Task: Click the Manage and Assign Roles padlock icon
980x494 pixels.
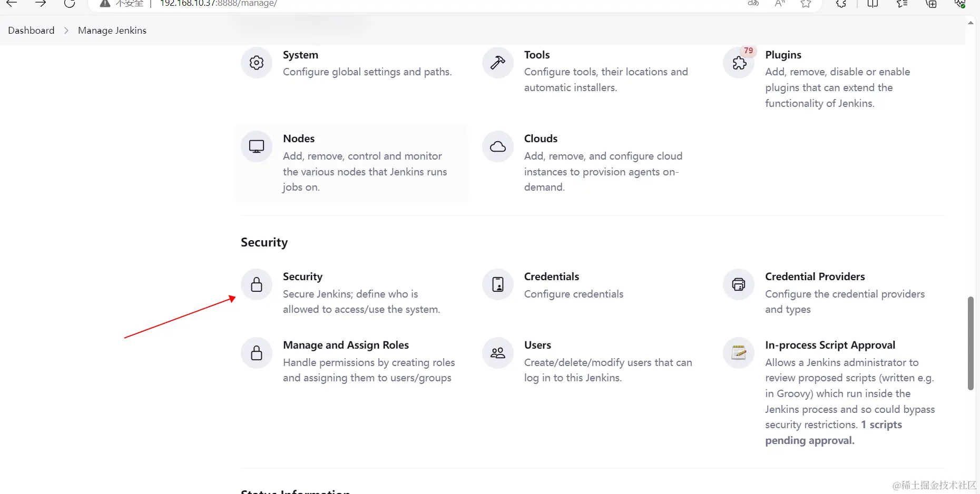Action: (257, 353)
